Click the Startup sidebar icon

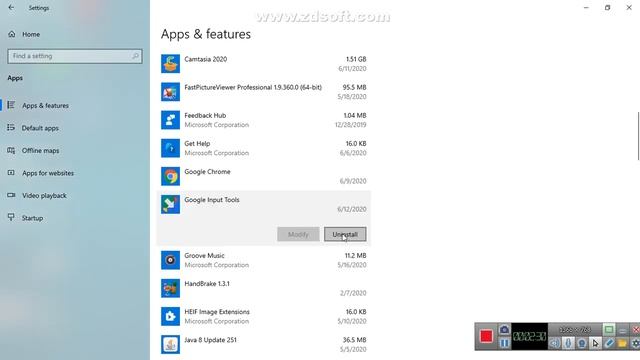click(x=11, y=217)
